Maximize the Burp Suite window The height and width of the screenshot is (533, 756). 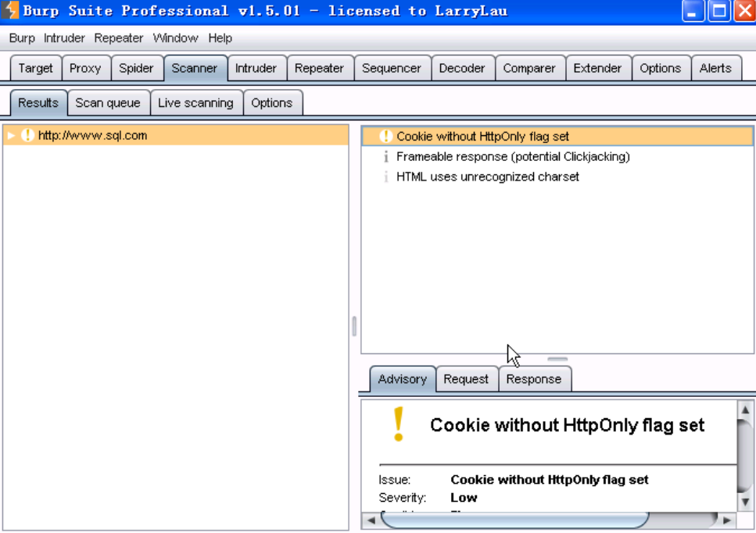click(719, 11)
